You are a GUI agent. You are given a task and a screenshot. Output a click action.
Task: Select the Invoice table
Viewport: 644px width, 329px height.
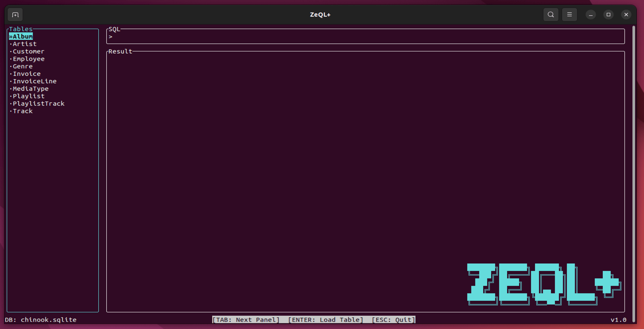[x=25, y=74]
